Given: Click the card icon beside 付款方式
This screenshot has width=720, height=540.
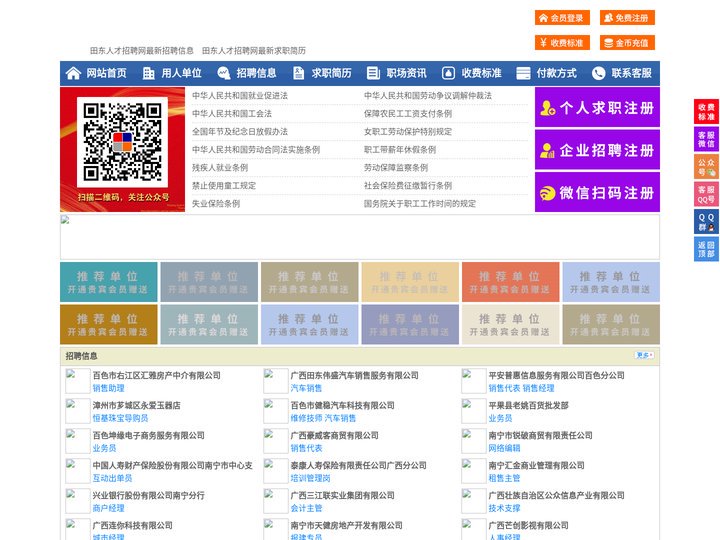Looking at the screenshot, I should coord(523,73).
